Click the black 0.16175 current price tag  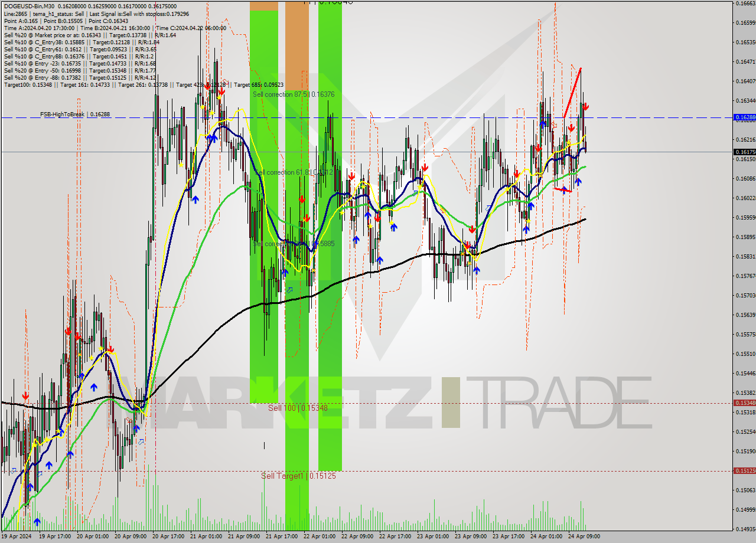click(744, 152)
